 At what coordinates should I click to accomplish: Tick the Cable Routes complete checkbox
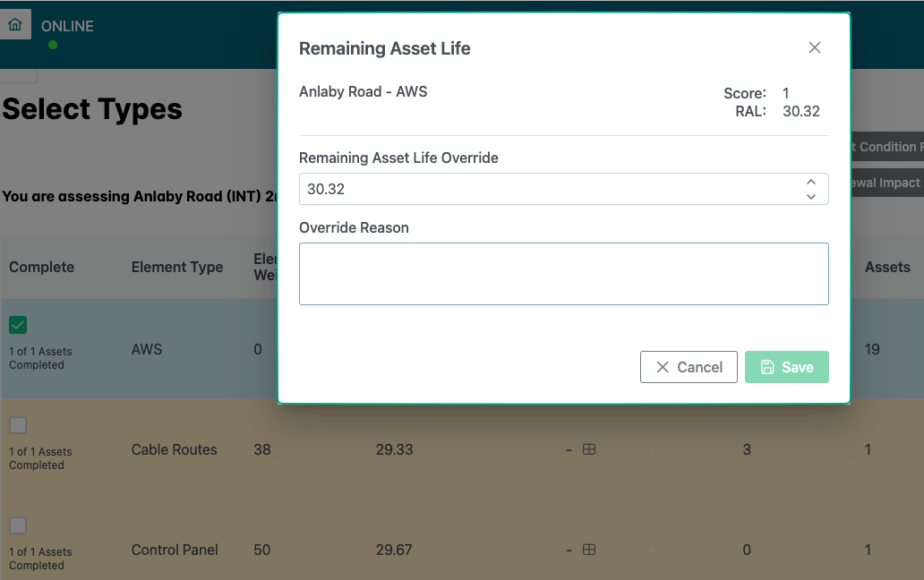pyautogui.click(x=18, y=425)
